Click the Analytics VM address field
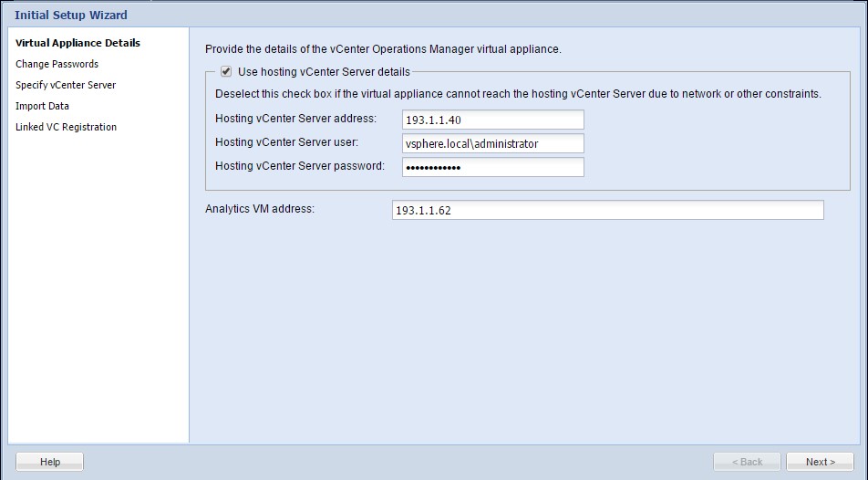Screen dimensions: 868x480 (608, 210)
